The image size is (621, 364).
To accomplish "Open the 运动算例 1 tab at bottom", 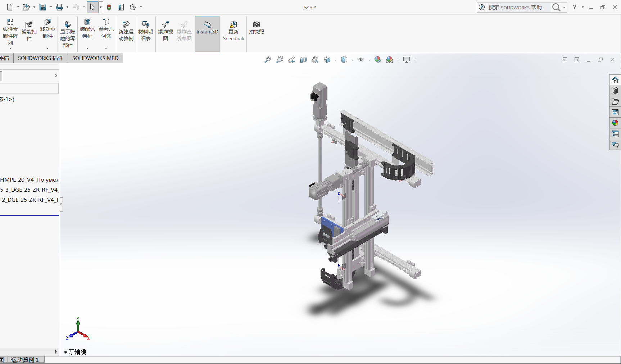I will click(25, 360).
